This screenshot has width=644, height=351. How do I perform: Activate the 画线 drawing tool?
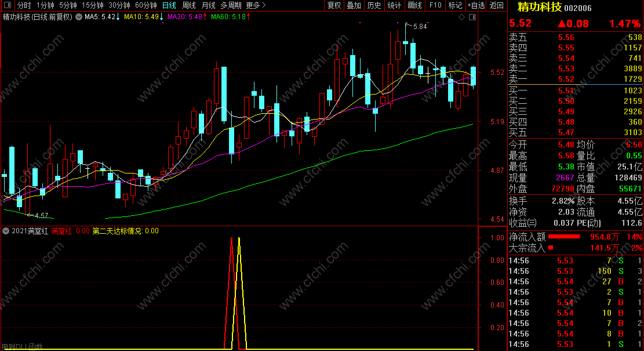[x=414, y=5]
